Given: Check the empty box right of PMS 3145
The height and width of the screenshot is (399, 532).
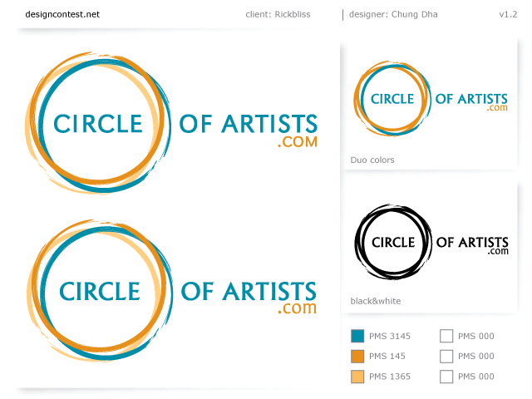Looking at the screenshot, I should click(x=446, y=336).
